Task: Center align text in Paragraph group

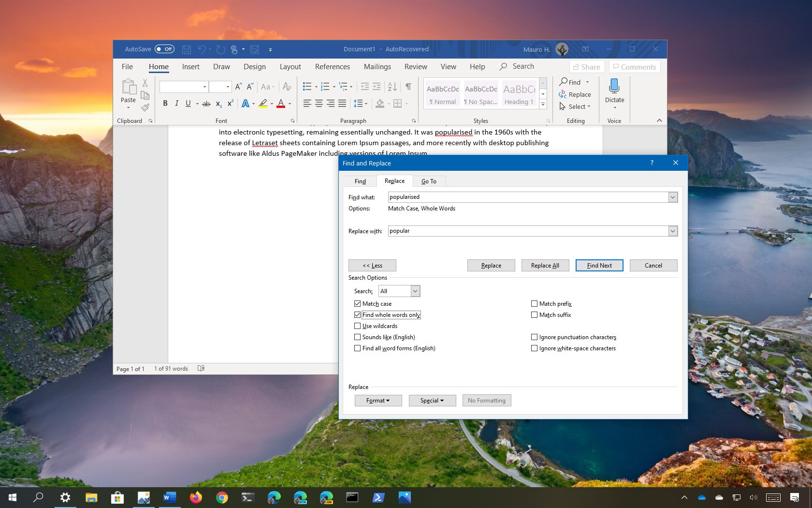Action: pos(319,103)
